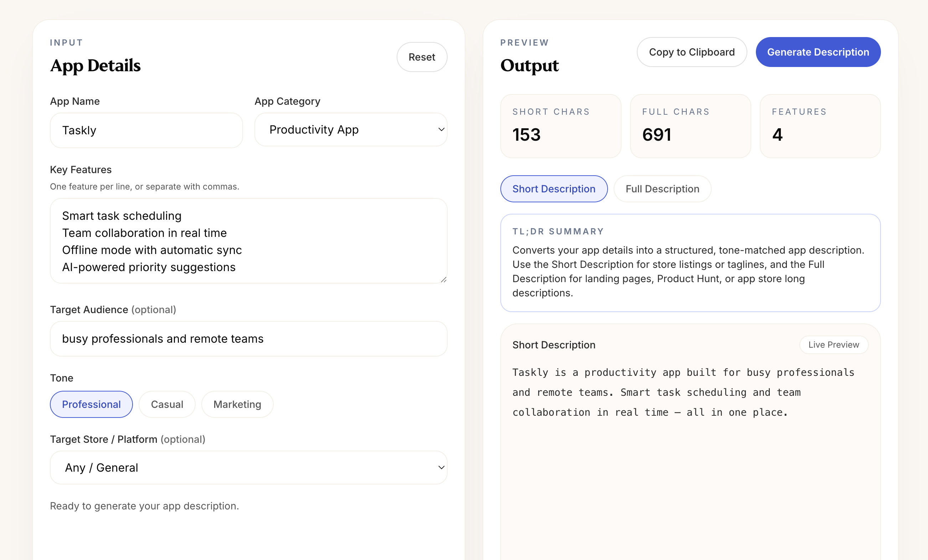Select the Casual tone
The height and width of the screenshot is (560, 928).
tap(167, 404)
